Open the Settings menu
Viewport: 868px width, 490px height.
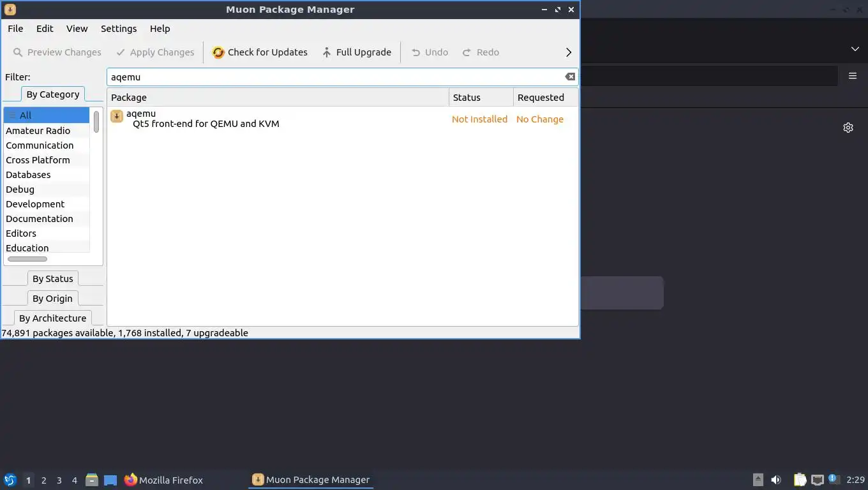(119, 29)
